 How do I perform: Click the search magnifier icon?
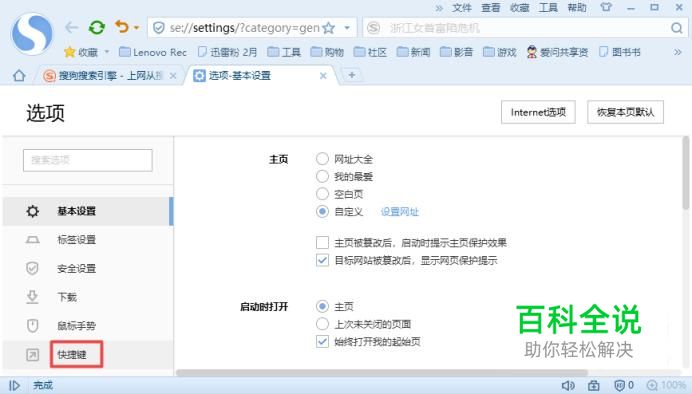677,28
